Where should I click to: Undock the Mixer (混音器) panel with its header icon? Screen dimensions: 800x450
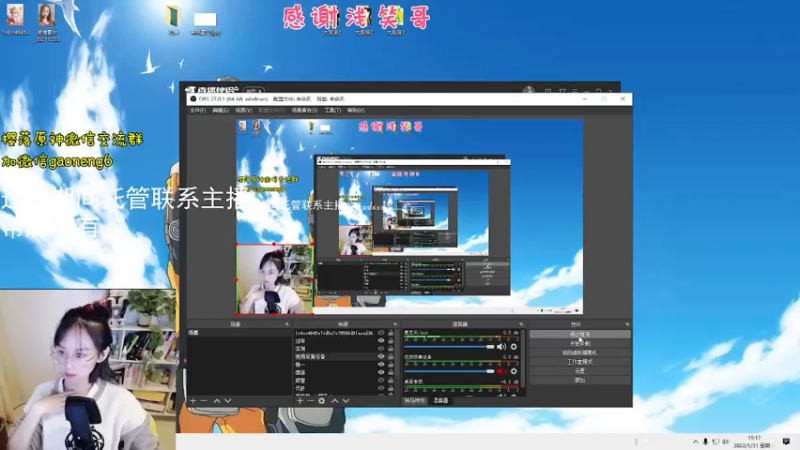coord(521,324)
